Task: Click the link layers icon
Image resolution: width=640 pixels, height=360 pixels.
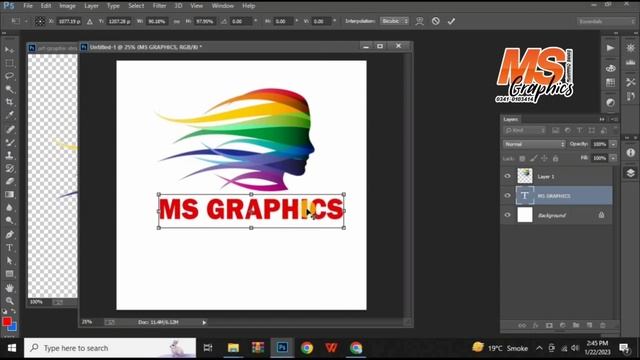Action: [x=522, y=325]
